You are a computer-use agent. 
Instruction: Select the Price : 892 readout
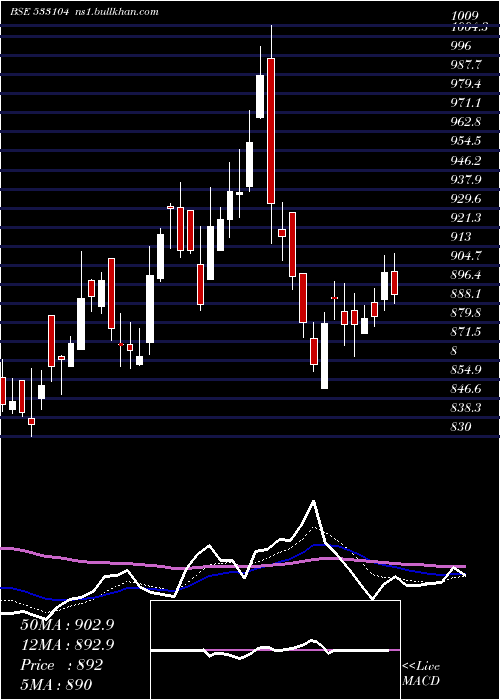coord(62,665)
